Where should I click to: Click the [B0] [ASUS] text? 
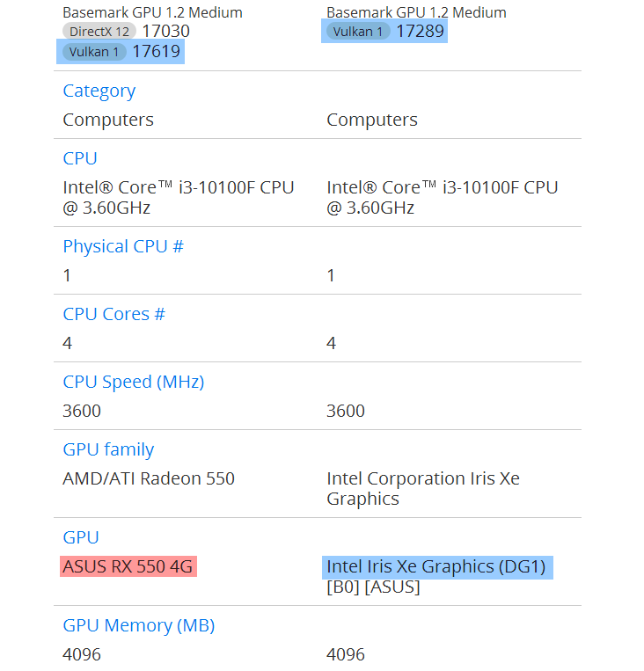(373, 587)
